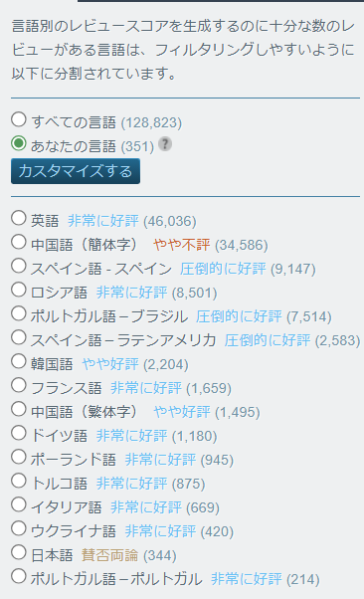
Task: Select スペイン語 - スペイン option
Action: click(x=18, y=266)
